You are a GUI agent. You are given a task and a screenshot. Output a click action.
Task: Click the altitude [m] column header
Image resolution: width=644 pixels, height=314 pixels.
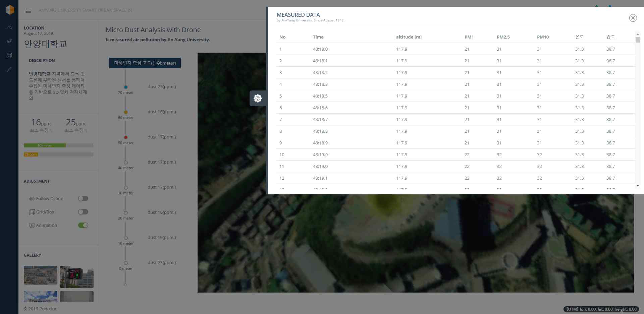coord(409,37)
